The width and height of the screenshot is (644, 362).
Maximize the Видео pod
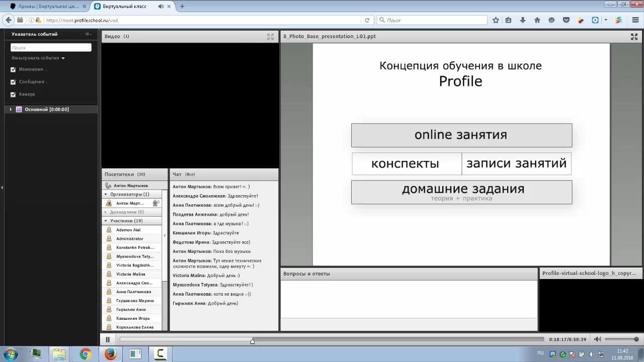coord(270,36)
